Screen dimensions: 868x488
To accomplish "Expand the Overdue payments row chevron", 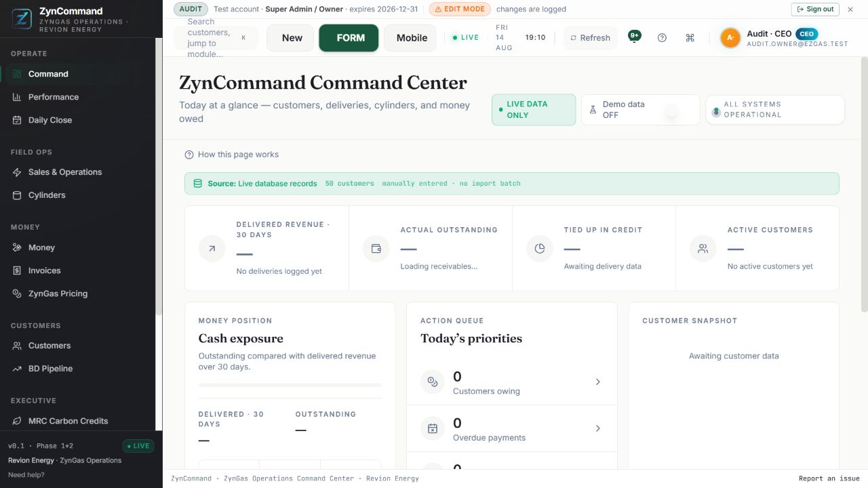I will coord(598,428).
